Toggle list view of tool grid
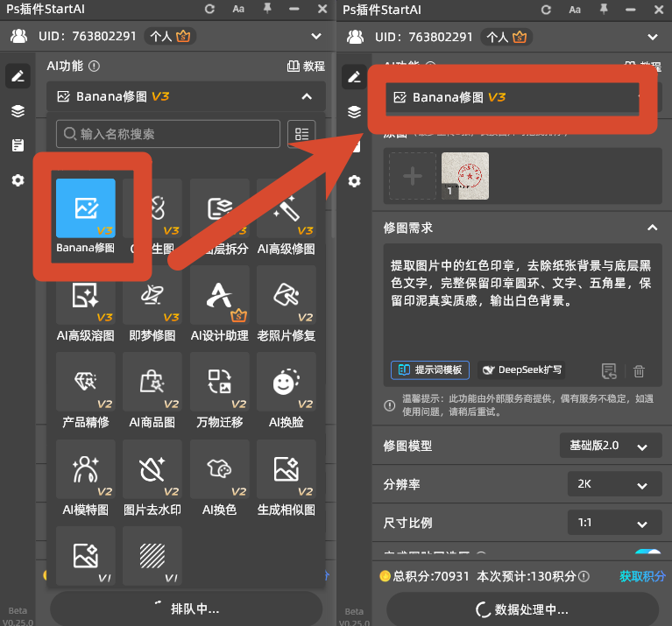The width and height of the screenshot is (672, 626). (301, 134)
